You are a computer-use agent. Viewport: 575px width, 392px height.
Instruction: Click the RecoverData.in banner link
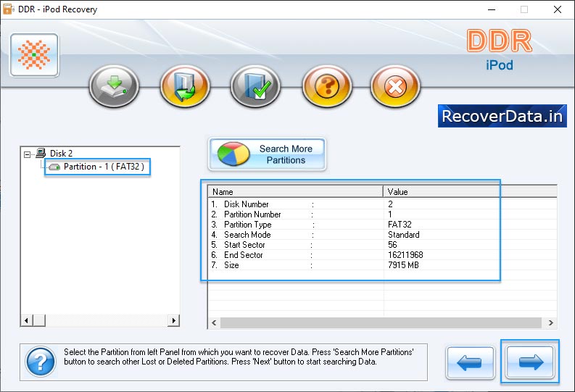point(502,116)
